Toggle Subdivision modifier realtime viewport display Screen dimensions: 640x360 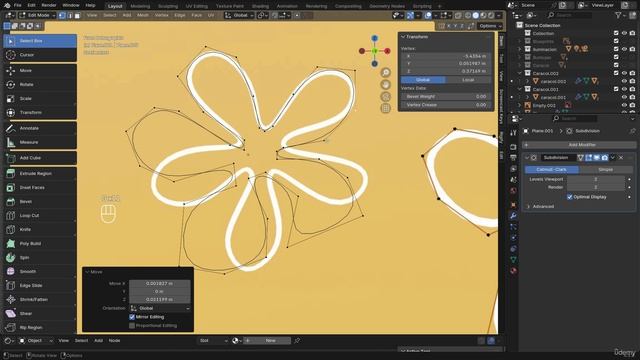click(x=597, y=158)
